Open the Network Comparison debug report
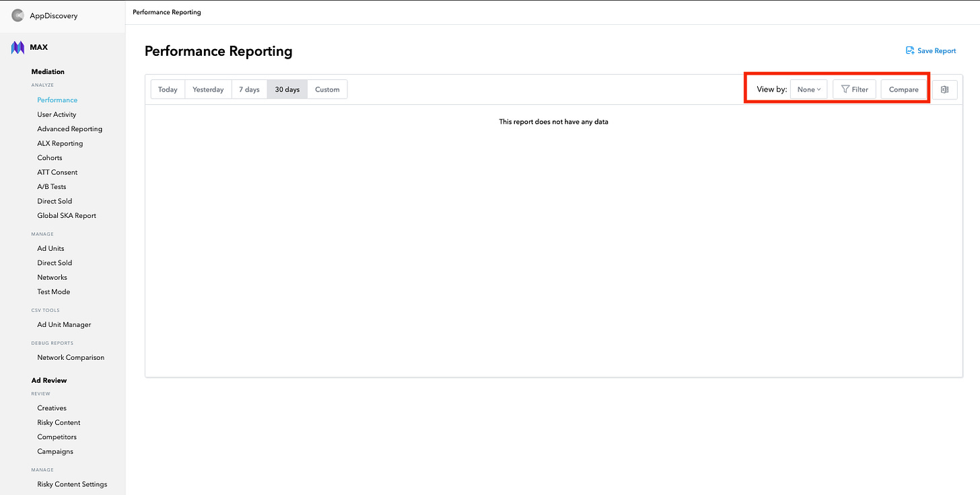Image resolution: width=980 pixels, height=495 pixels. (x=71, y=357)
